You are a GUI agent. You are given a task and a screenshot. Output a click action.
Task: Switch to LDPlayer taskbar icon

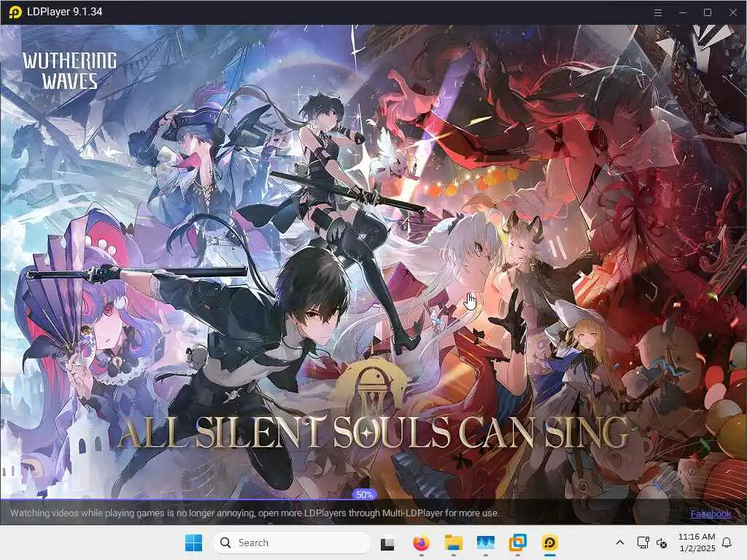pyautogui.click(x=549, y=542)
